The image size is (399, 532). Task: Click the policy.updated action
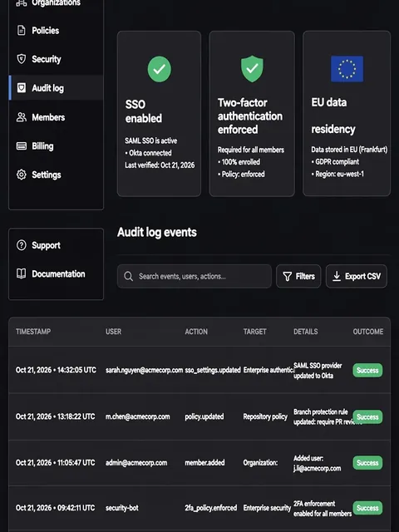(x=204, y=416)
